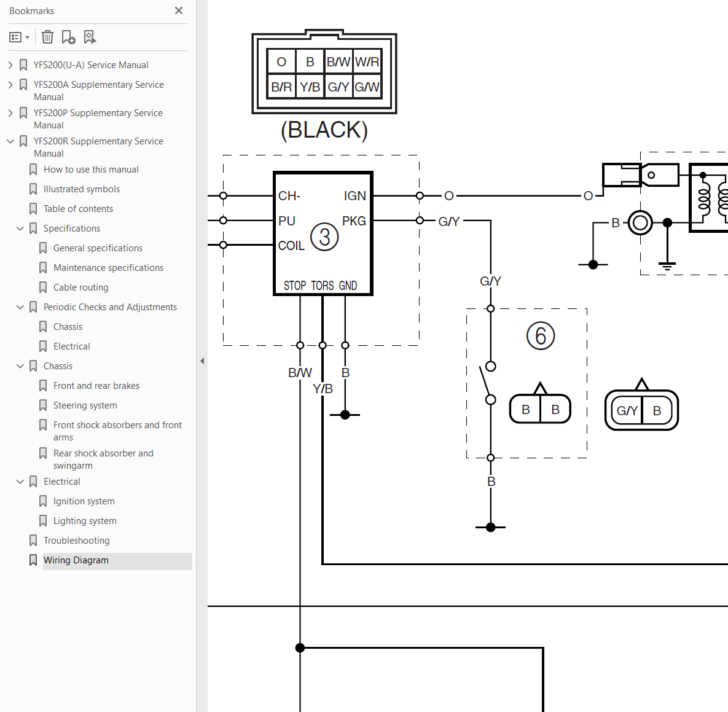Go to Steering system bookmark

coord(85,405)
